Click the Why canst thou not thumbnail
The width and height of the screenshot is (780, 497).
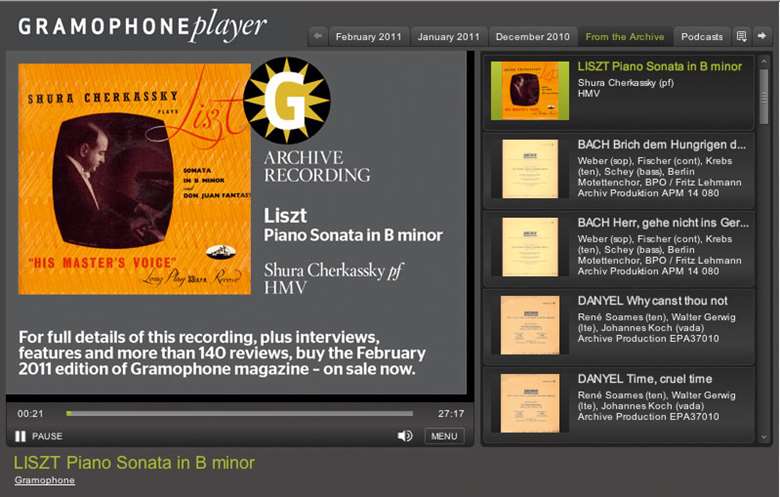(x=530, y=325)
